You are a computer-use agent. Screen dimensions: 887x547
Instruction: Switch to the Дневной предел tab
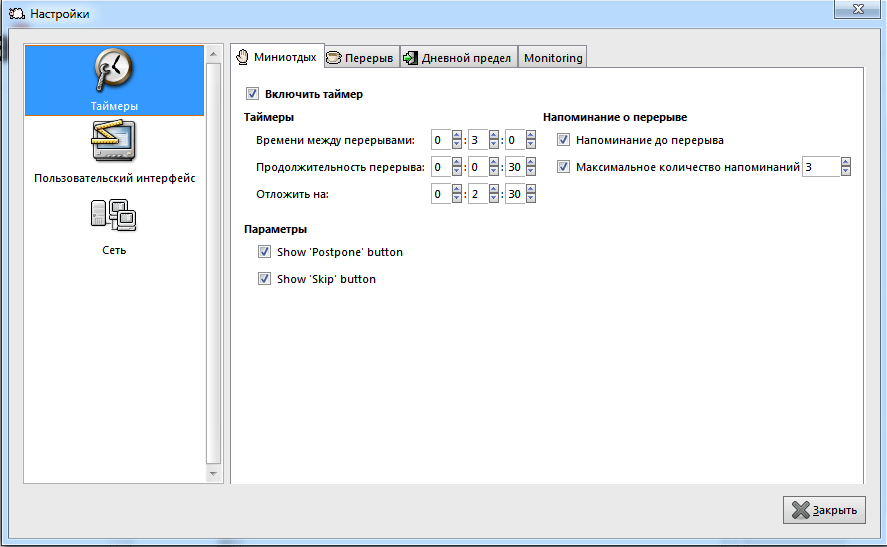point(459,57)
